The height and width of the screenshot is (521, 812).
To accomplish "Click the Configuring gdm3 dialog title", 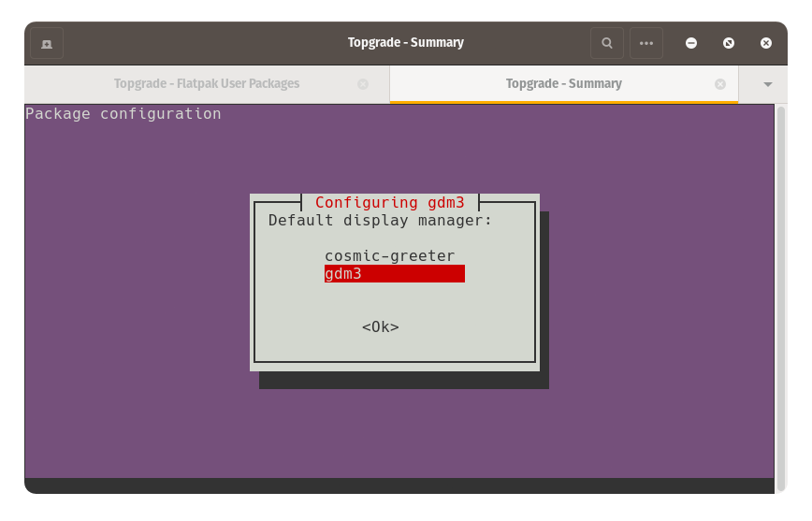I will tap(390, 202).
